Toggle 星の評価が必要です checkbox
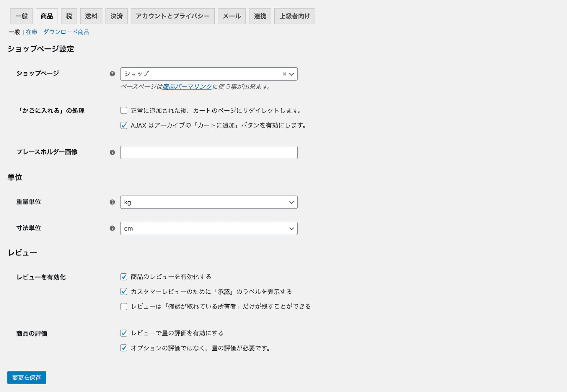The height and width of the screenshot is (392, 567). pos(124,348)
